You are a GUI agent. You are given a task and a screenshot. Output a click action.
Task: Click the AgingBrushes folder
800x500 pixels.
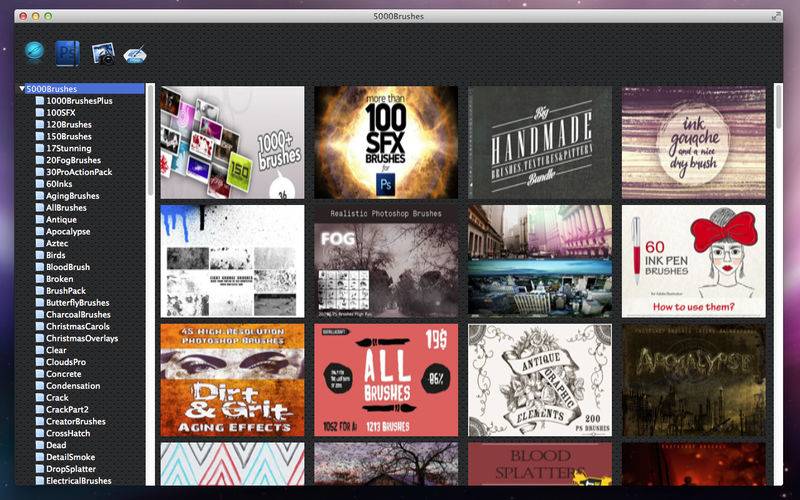(x=67, y=196)
